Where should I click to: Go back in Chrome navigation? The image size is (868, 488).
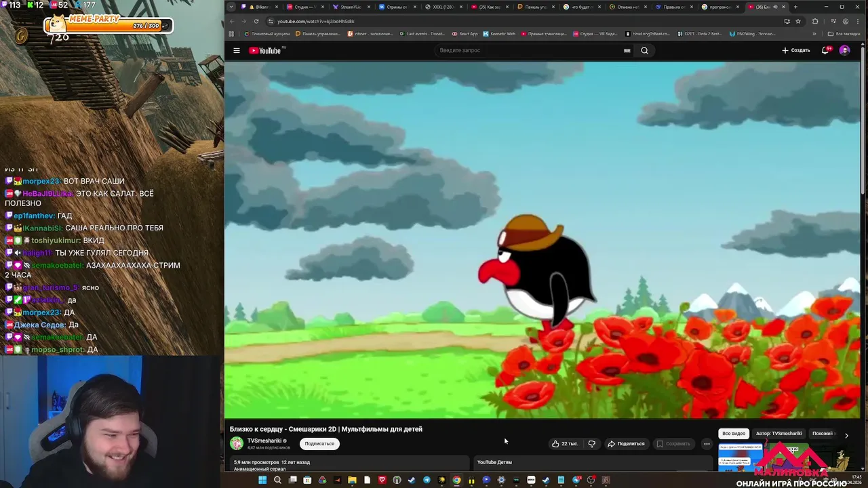[231, 21]
